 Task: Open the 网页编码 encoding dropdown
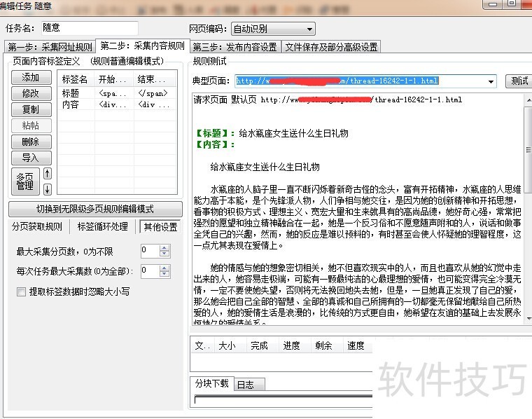pyautogui.click(x=309, y=29)
